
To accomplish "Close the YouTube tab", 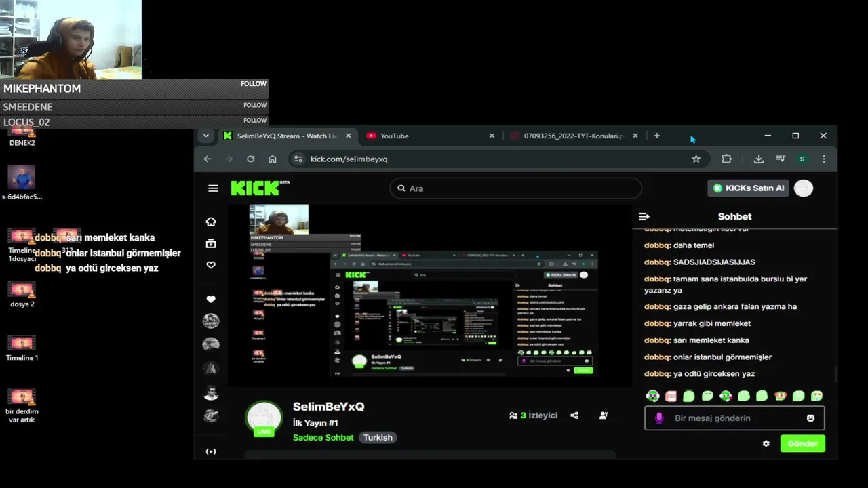I will (x=492, y=136).
